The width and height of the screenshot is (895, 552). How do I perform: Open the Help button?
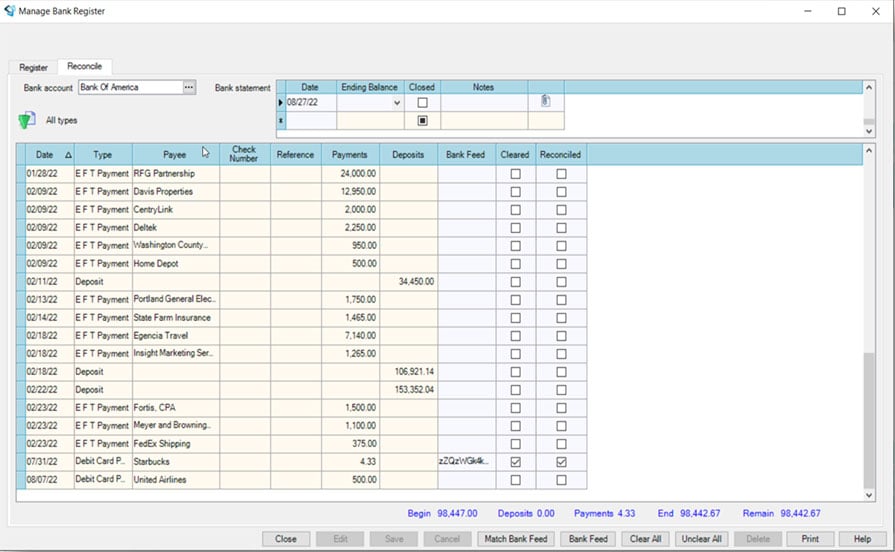pyautogui.click(x=862, y=539)
